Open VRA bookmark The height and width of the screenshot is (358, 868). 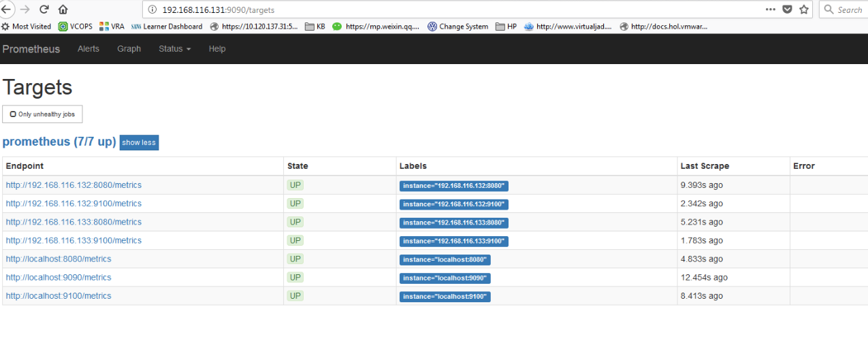coord(112,27)
